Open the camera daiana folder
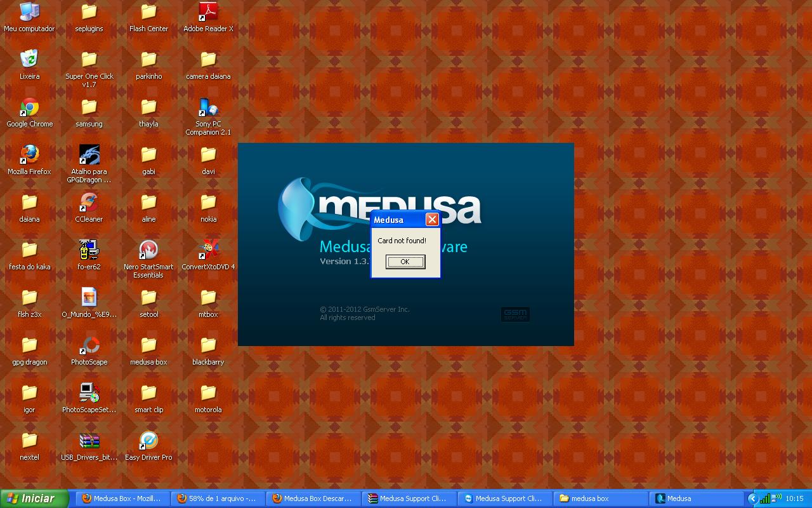The width and height of the screenshot is (812, 508). coord(208,59)
